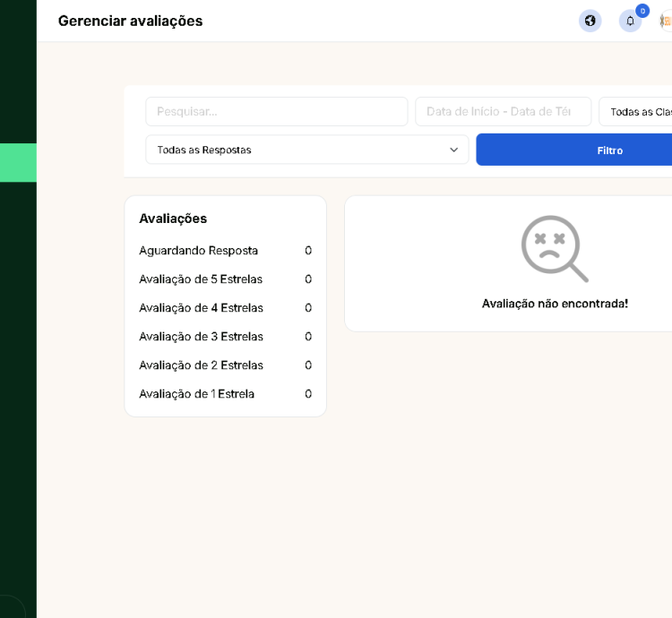Open the user profile avatar
The height and width of the screenshot is (618, 672).
pos(666,21)
